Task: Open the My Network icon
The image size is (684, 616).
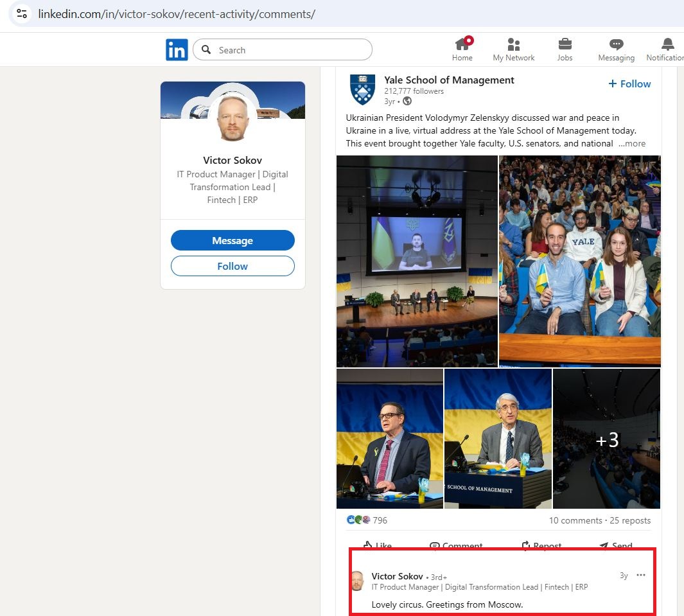Action: (x=513, y=45)
